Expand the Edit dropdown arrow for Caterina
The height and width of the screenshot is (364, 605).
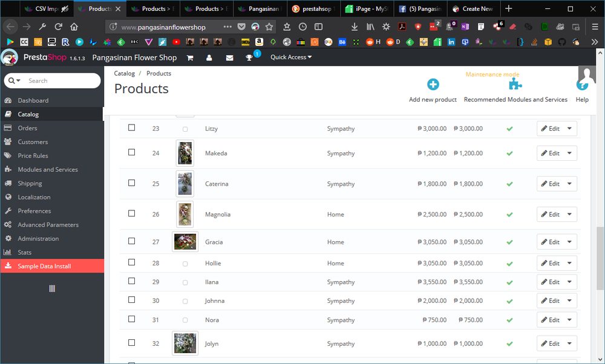(x=569, y=184)
